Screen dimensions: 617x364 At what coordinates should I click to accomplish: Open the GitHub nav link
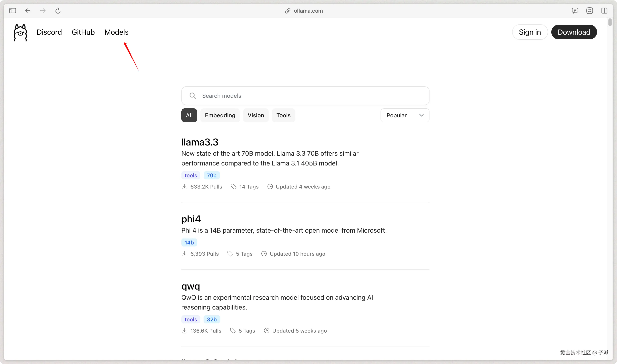pyautogui.click(x=83, y=32)
